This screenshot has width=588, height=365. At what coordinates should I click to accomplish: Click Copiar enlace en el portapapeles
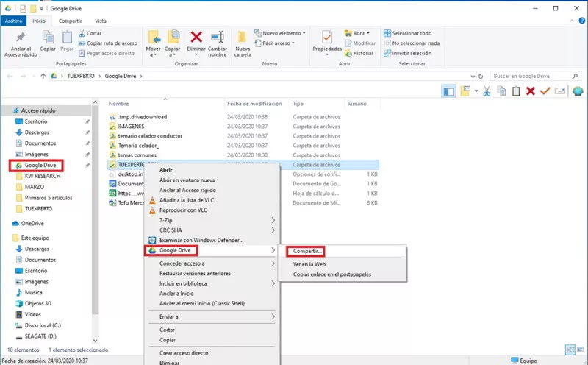330,274
